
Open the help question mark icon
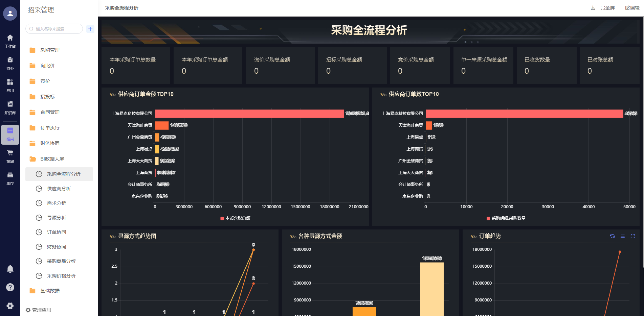(10, 287)
